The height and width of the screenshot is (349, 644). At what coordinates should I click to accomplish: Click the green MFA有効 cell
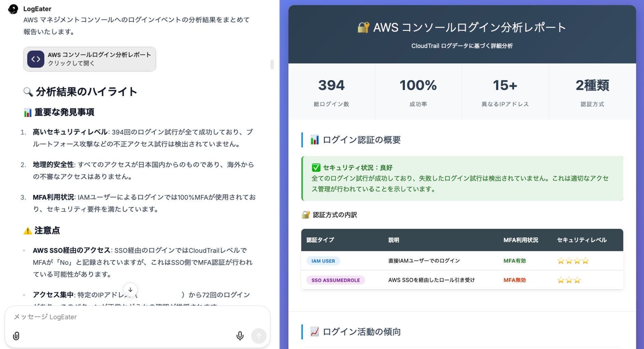point(515,261)
